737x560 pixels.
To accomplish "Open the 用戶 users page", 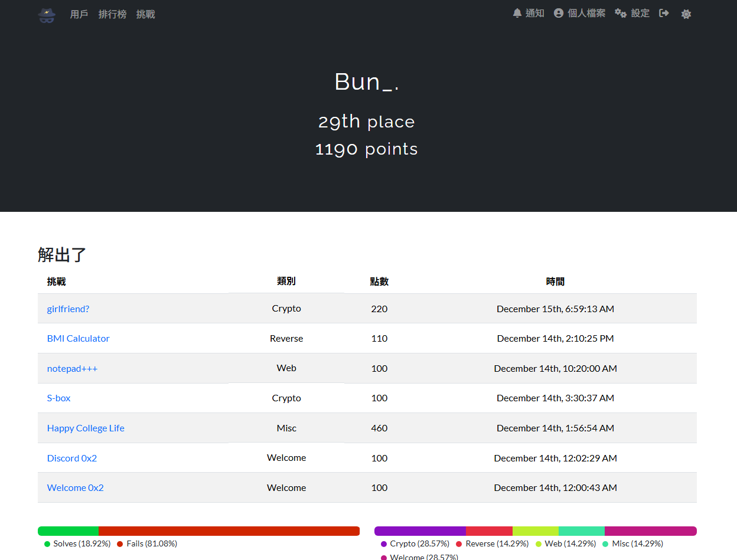I will point(79,14).
